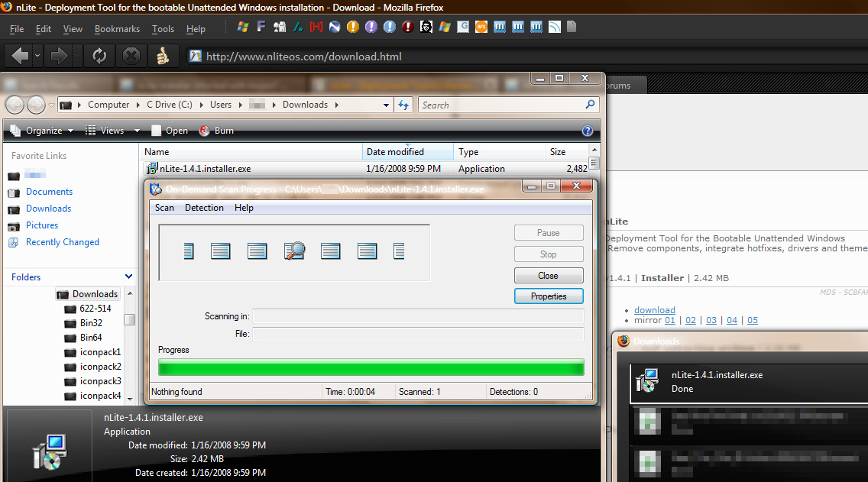This screenshot has width=868, height=482.
Task: Collapse the Folders pane chevron
Action: [128, 277]
